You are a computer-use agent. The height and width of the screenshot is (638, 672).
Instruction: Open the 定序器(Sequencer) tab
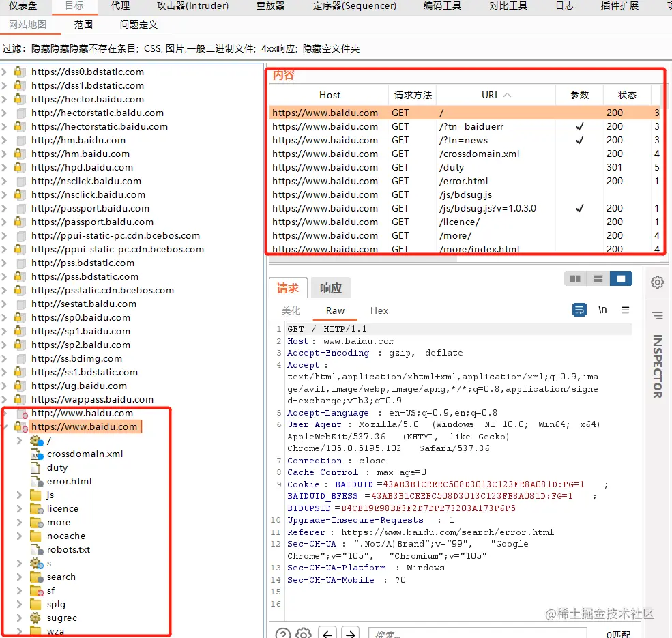click(x=355, y=5)
